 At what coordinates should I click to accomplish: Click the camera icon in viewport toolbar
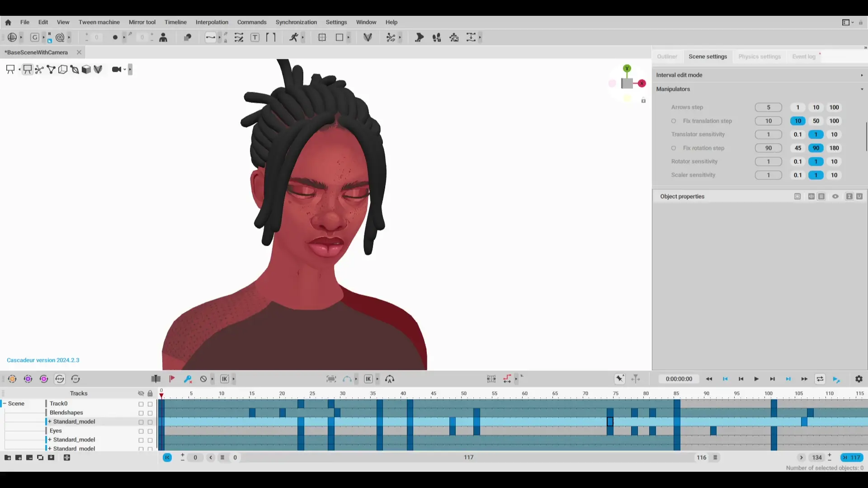(117, 69)
